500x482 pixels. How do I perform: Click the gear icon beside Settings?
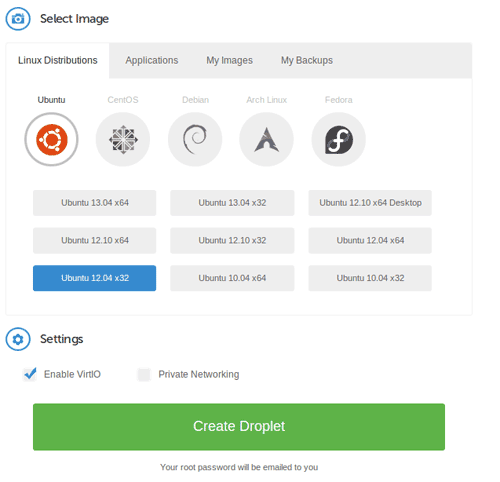tap(18, 339)
